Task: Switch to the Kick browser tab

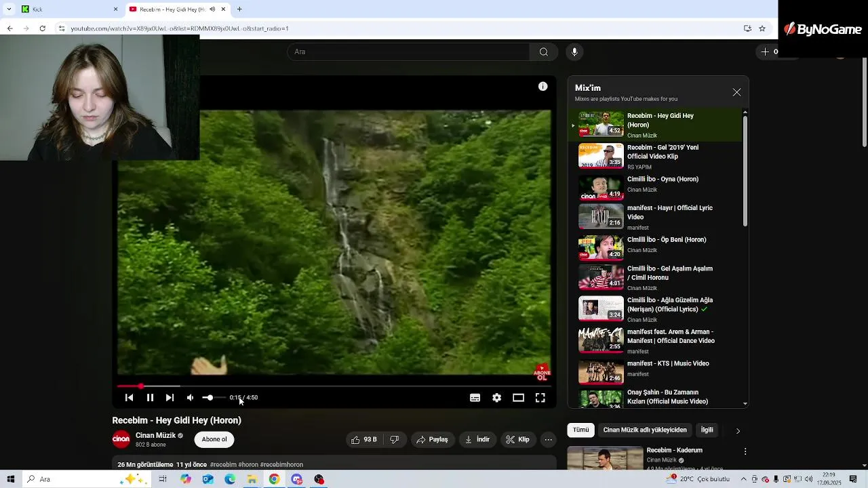Action: coord(68,9)
